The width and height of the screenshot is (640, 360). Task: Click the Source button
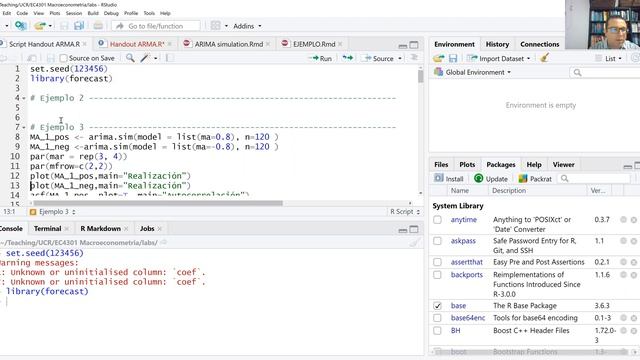click(379, 58)
